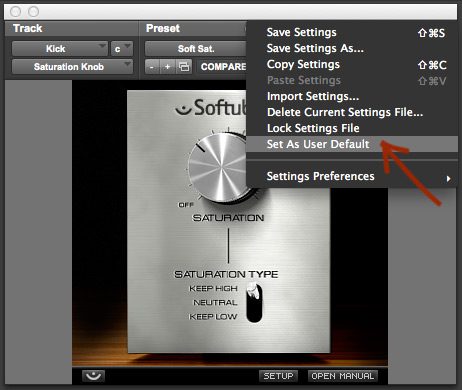Select previous preset with minus button
The image size is (462, 390).
point(152,67)
